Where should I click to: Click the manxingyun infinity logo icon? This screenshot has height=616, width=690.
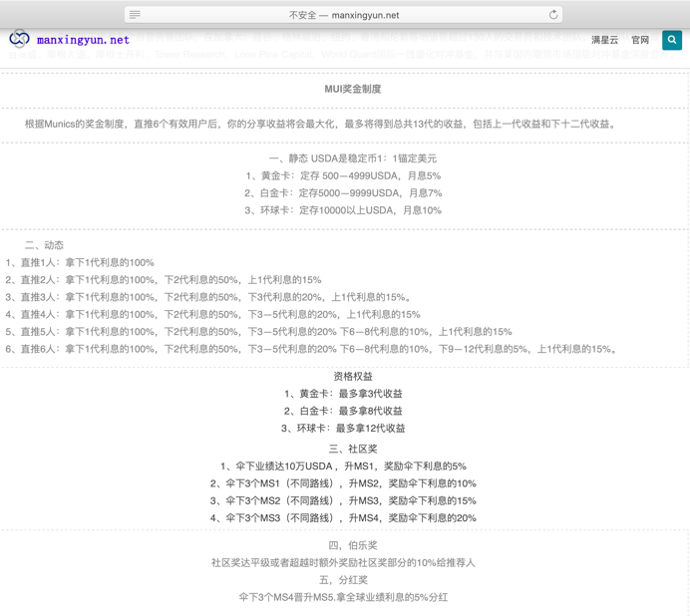19,40
